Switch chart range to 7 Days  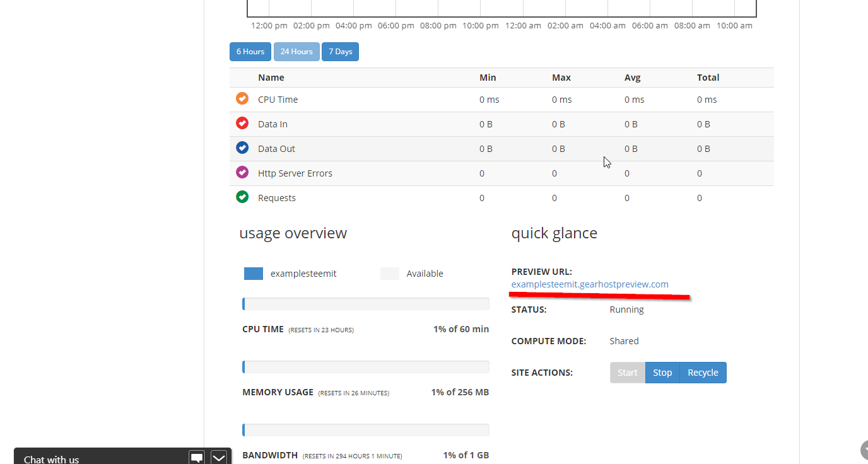click(x=340, y=52)
